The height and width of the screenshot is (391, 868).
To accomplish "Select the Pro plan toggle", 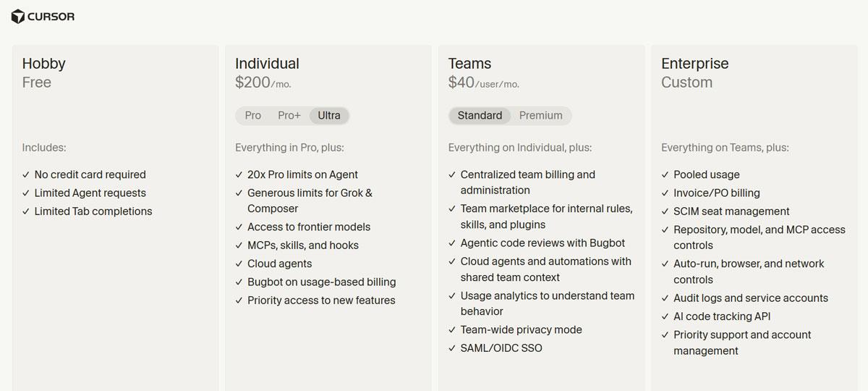I will tap(253, 115).
